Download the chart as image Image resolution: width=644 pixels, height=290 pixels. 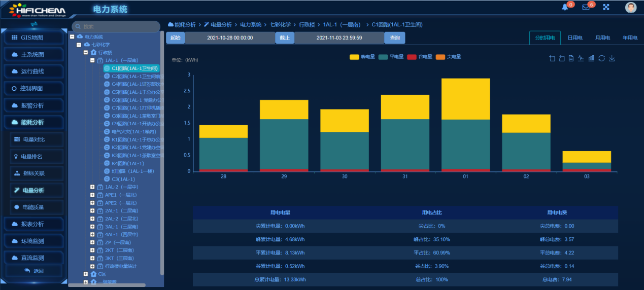[x=612, y=58]
